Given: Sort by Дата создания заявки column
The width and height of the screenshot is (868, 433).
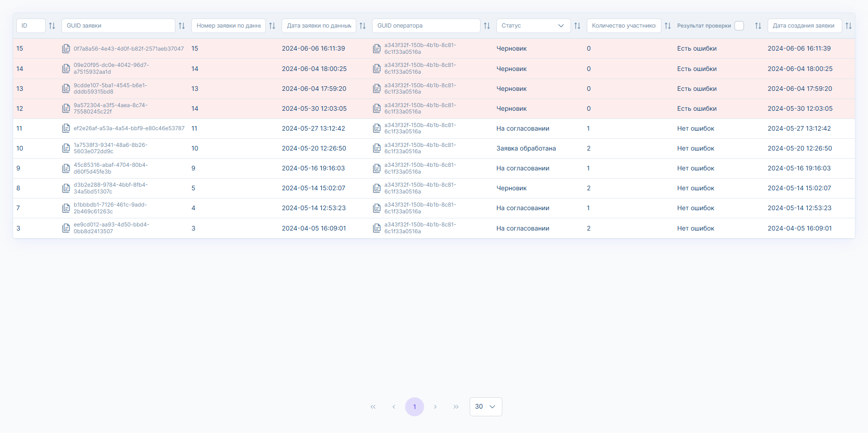Looking at the screenshot, I should pos(849,26).
